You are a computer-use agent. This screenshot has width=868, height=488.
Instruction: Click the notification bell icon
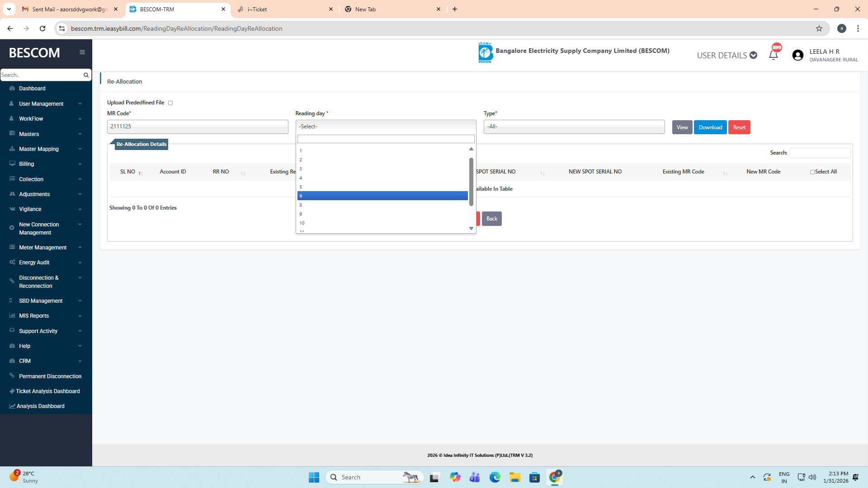(773, 55)
